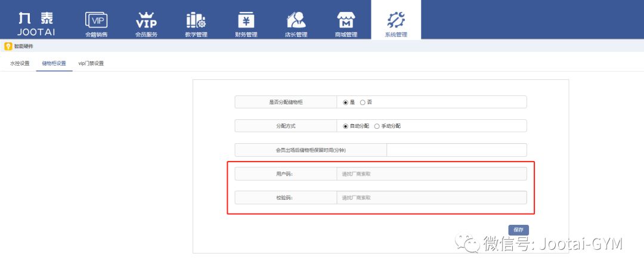This screenshot has height=272, width=644.
Task: Select 否 for 是否分配储物柜
Action: coord(363,103)
